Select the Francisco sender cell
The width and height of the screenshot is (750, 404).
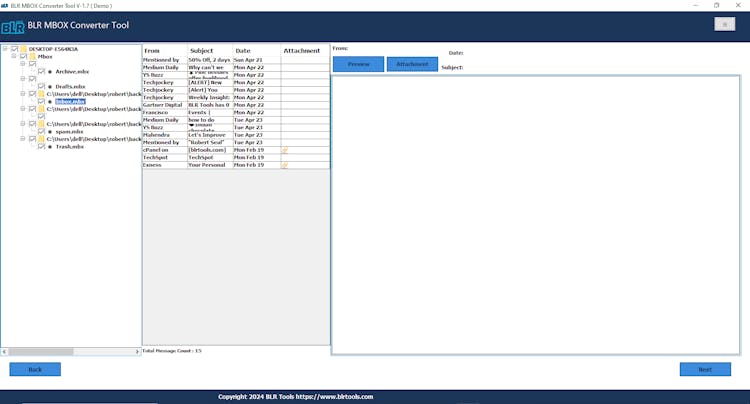pos(165,112)
